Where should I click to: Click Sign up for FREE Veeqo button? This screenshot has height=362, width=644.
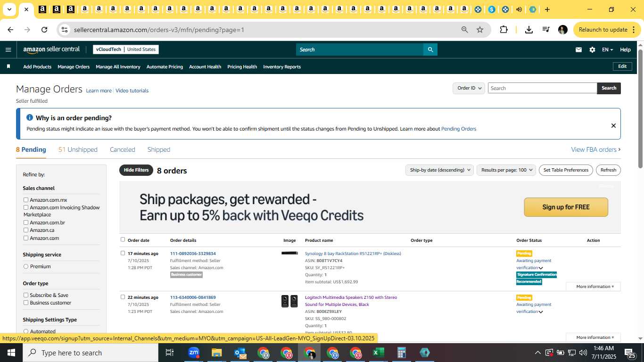[x=566, y=207]
